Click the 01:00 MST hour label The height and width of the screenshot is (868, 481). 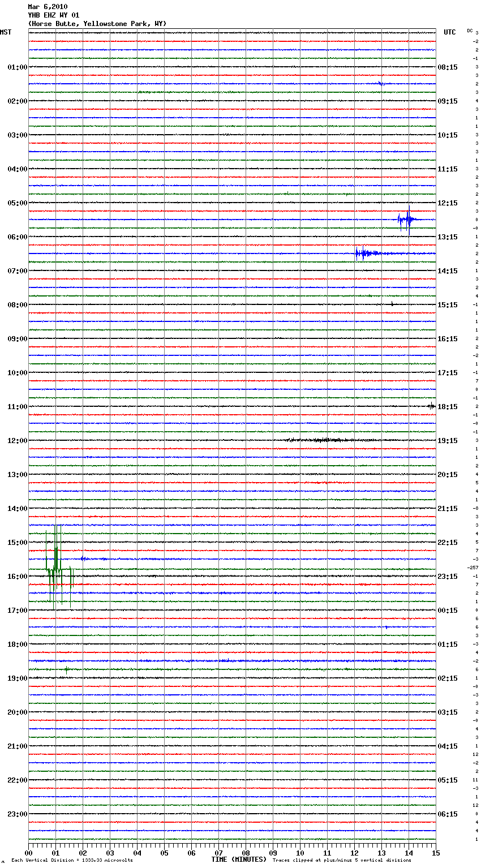coord(18,67)
